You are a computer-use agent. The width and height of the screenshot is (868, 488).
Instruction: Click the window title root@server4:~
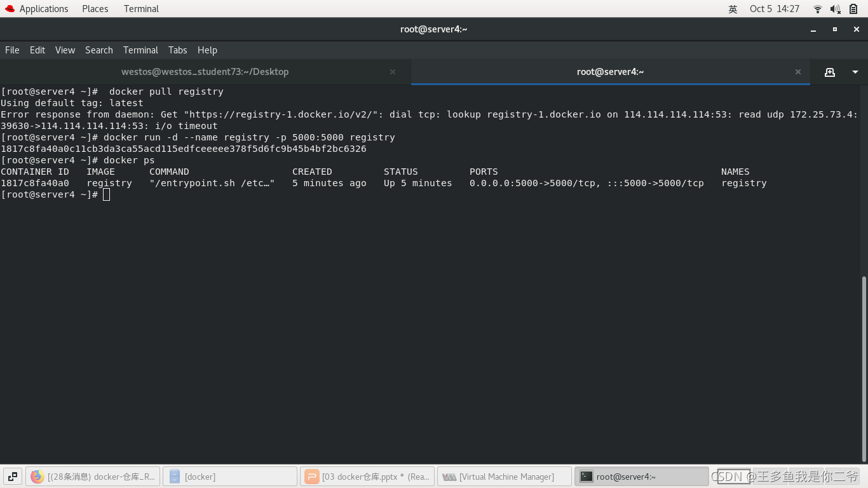(x=434, y=29)
